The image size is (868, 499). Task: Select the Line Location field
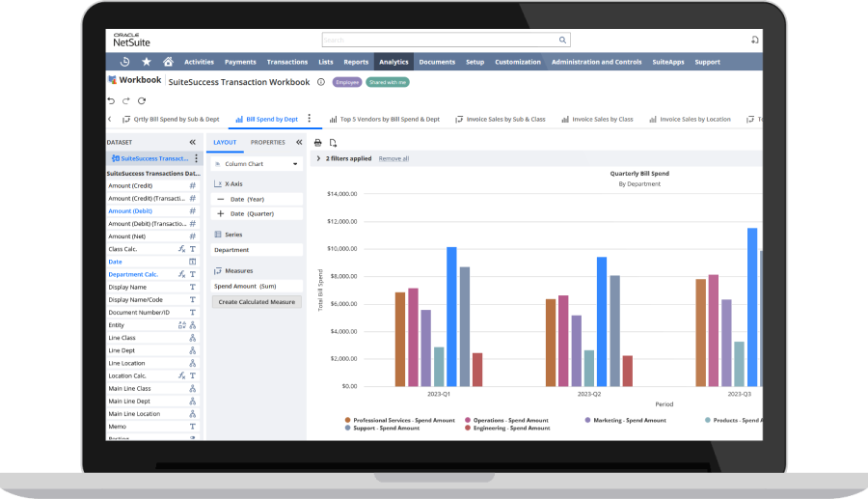coord(152,363)
